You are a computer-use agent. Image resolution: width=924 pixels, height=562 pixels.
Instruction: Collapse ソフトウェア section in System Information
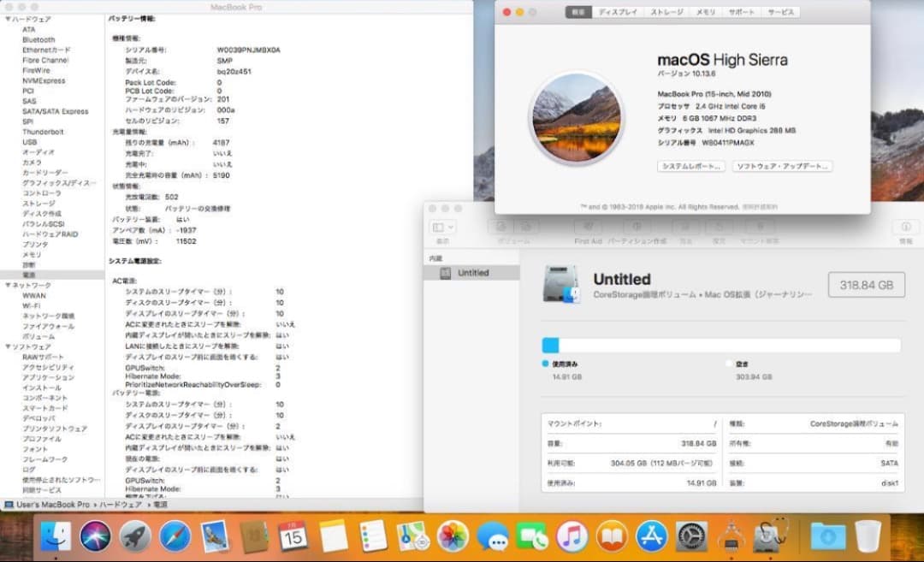pyautogui.click(x=8, y=347)
